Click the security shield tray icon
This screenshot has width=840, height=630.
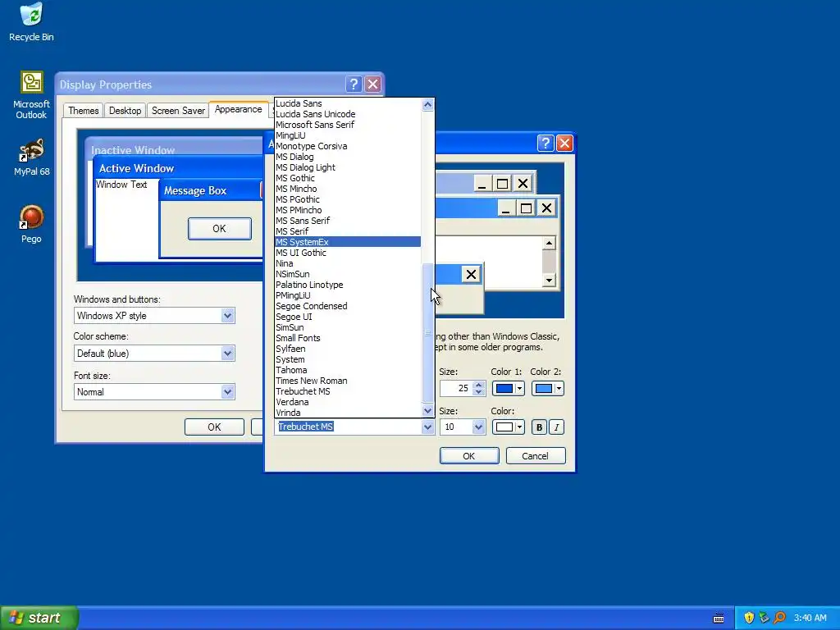[749, 618]
